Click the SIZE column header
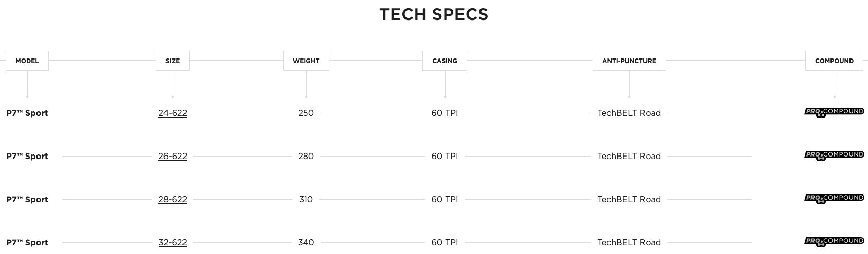The image size is (868, 254). (x=173, y=61)
